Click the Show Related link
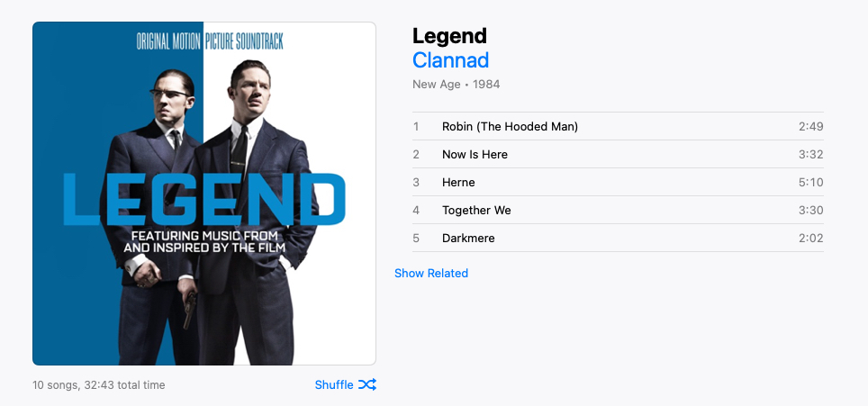Viewport: 868px width, 406px height. pos(431,274)
